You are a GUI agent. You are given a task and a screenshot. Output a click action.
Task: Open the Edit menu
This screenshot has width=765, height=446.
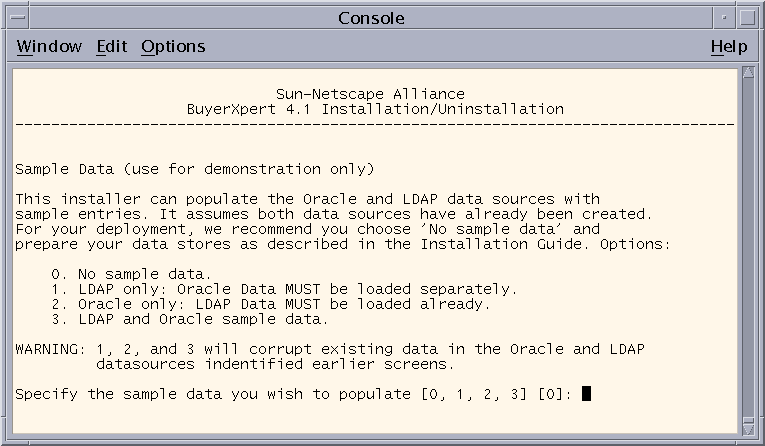pyautogui.click(x=111, y=47)
